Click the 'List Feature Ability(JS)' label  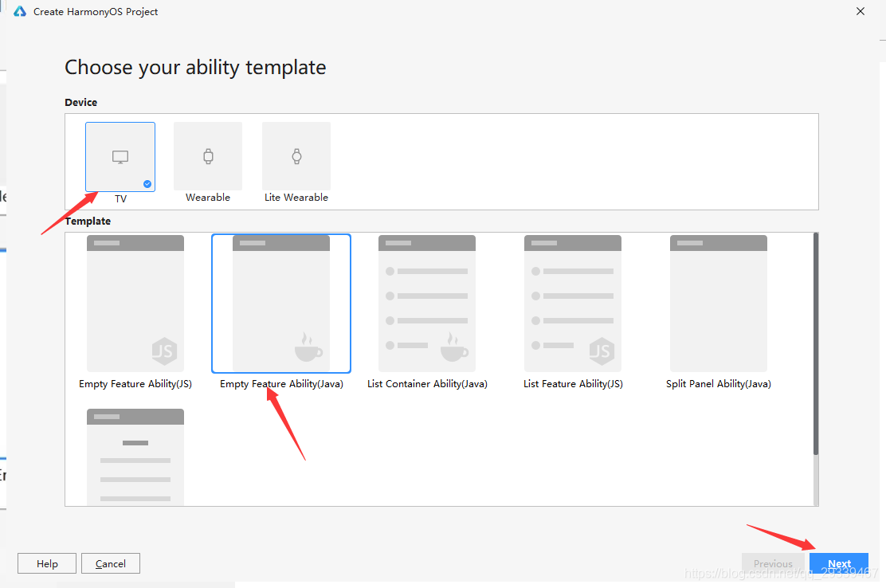click(573, 384)
